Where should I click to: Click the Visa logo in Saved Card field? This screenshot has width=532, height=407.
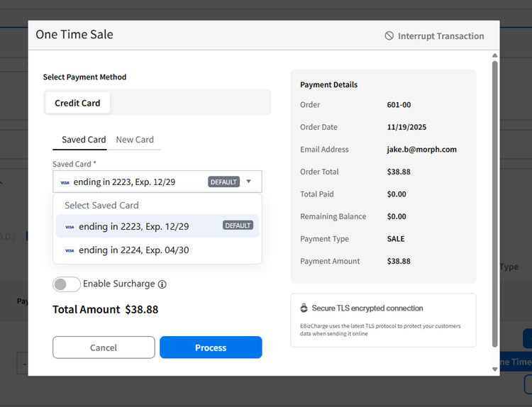coord(65,182)
